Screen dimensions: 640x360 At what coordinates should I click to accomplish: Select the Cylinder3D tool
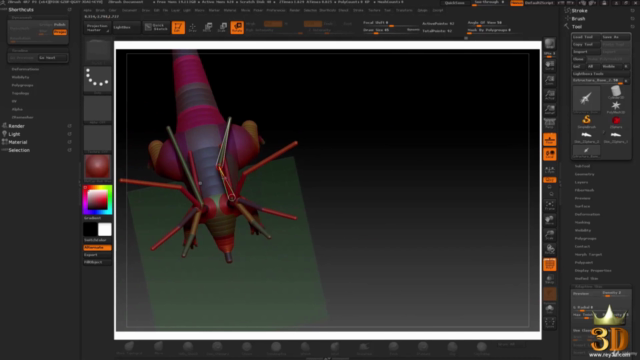point(616,92)
